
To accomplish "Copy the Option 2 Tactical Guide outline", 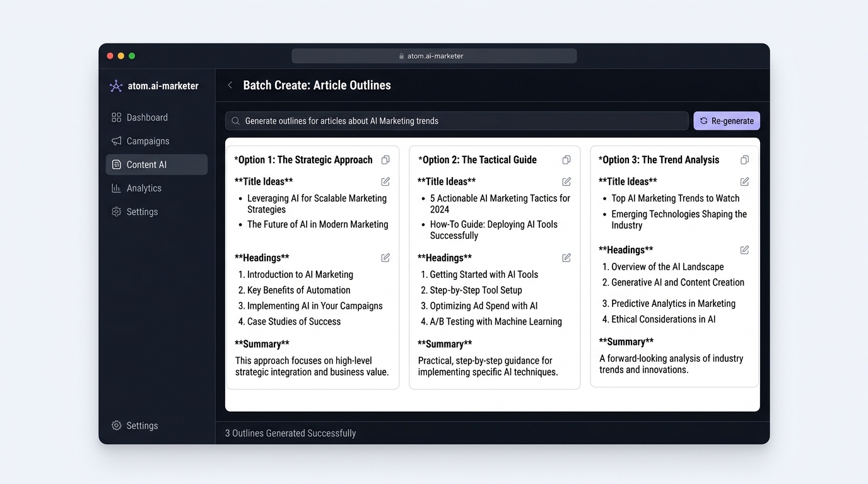I will click(566, 160).
